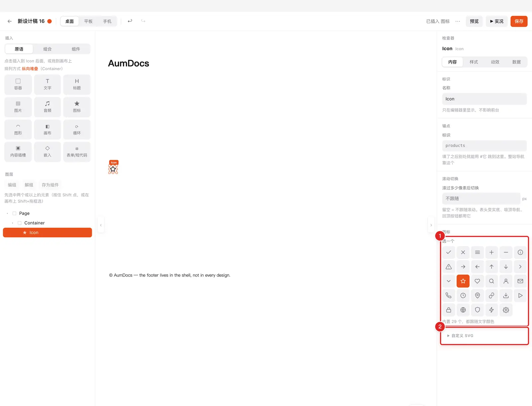
Task: Select the map pin location icon
Action: (477, 295)
